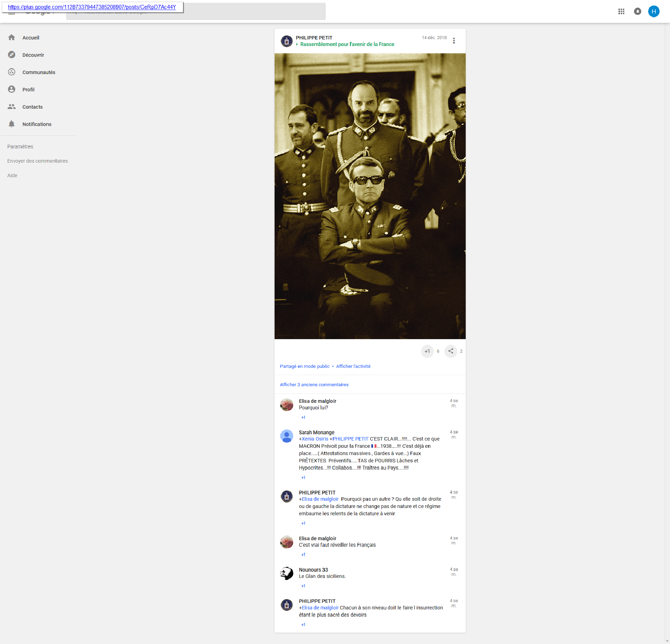The image size is (670, 644).
Task: Open Profil in the sidebar
Action: 28,89
